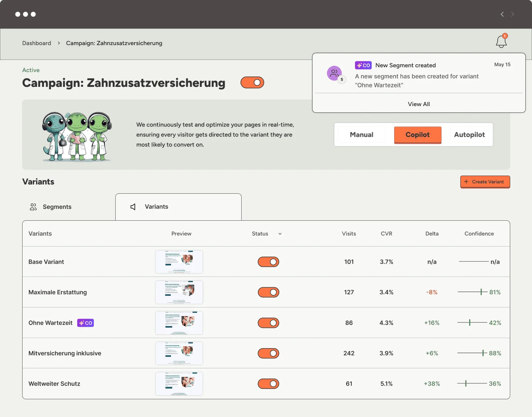Open the Base Variant preview thumbnail
The image size is (532, 417).
pyautogui.click(x=179, y=262)
